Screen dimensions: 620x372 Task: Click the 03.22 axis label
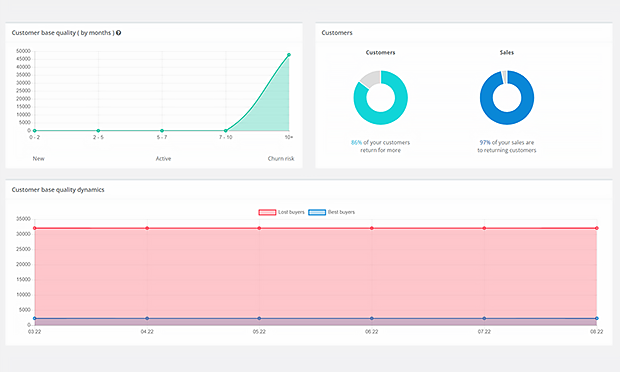[x=34, y=332]
